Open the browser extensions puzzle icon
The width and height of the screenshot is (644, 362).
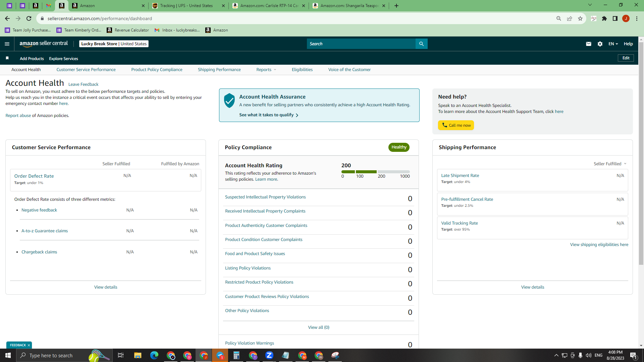tap(604, 18)
